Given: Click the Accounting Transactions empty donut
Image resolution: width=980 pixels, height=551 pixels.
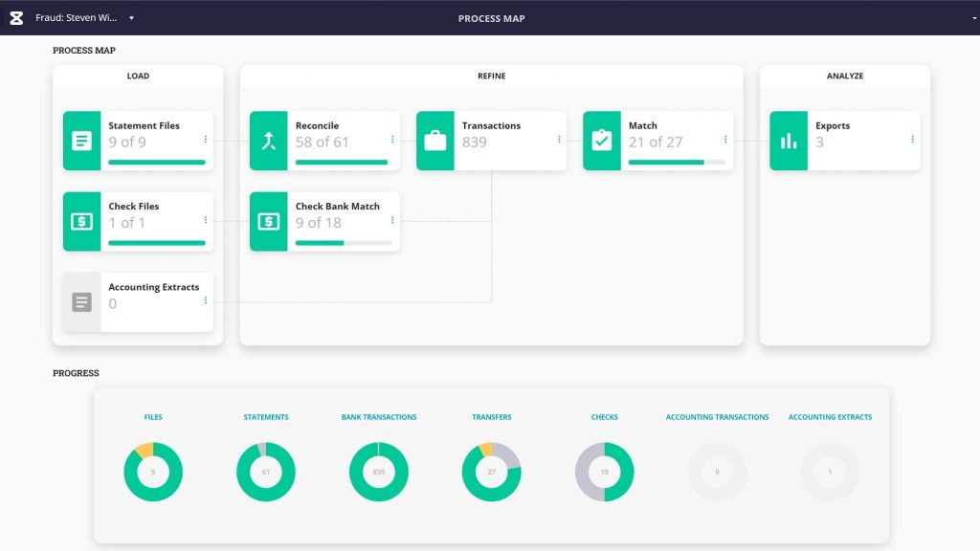Looking at the screenshot, I should [717, 472].
